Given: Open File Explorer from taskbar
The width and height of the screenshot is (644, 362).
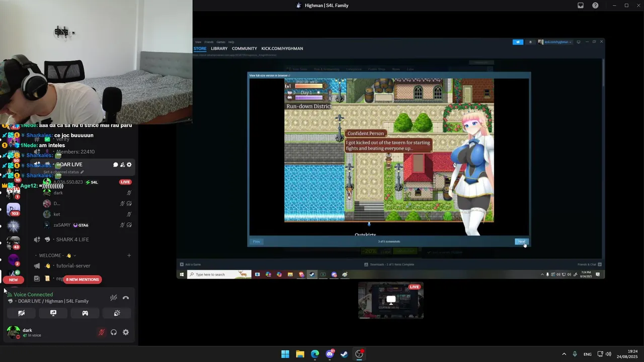Looking at the screenshot, I should (x=300, y=354).
